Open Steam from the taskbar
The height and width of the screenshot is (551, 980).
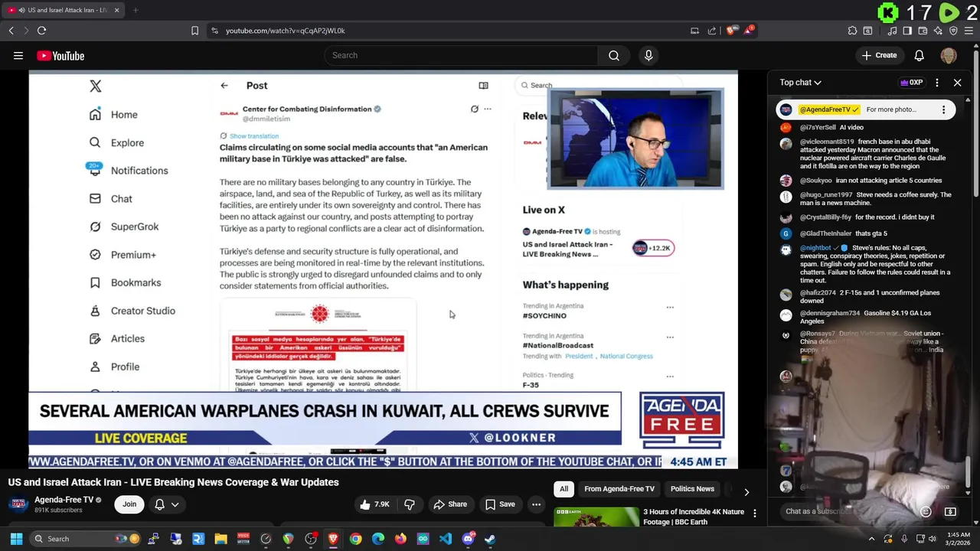tap(490, 539)
